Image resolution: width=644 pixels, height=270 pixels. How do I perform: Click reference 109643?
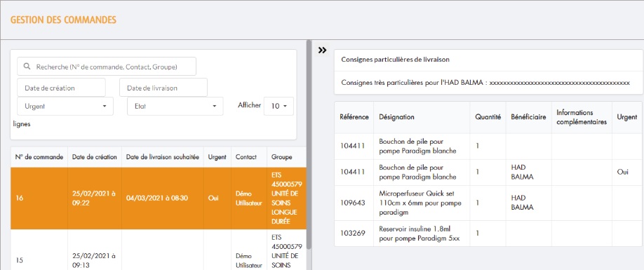pos(353,203)
